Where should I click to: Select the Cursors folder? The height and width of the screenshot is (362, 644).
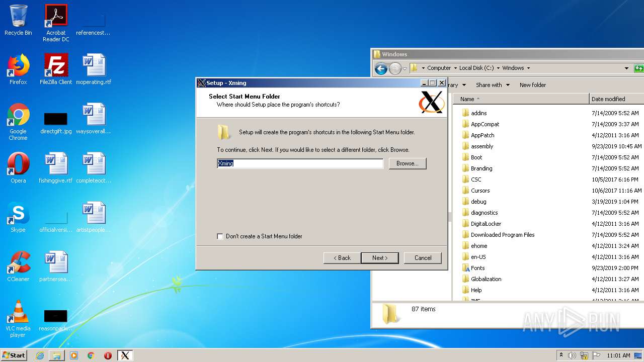(x=480, y=191)
